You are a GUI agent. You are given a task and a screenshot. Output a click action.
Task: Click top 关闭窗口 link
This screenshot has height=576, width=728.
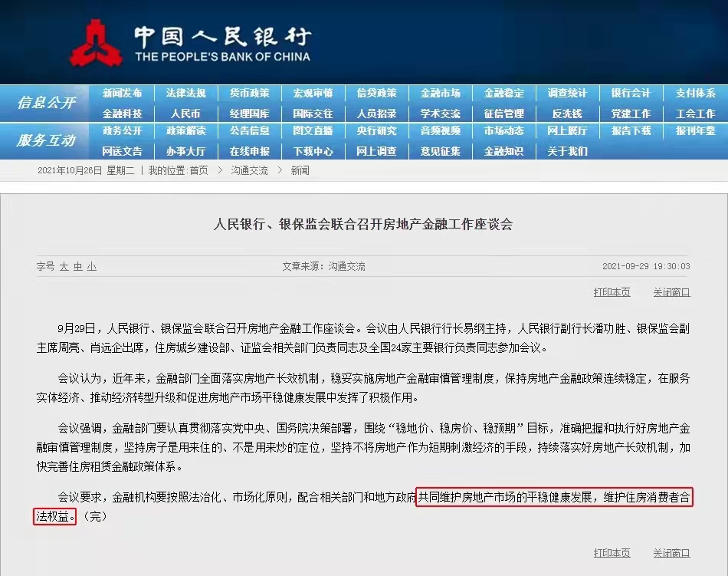click(671, 292)
